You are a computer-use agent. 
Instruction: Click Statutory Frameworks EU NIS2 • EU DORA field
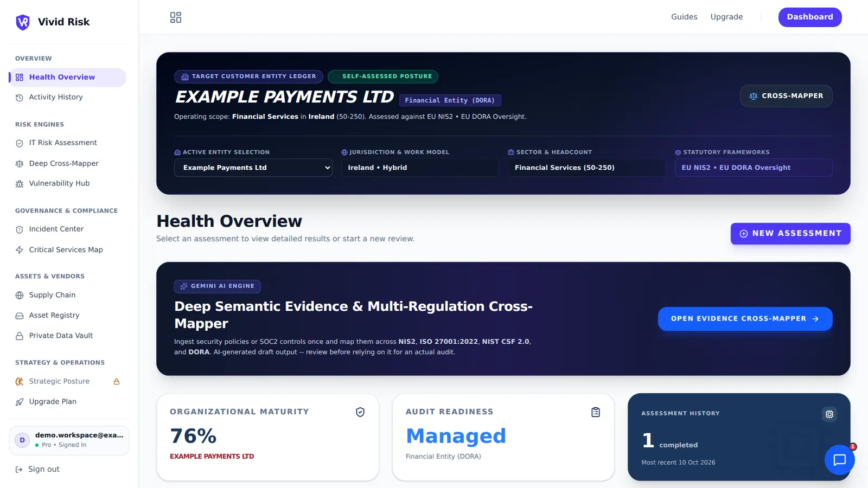click(x=754, y=168)
